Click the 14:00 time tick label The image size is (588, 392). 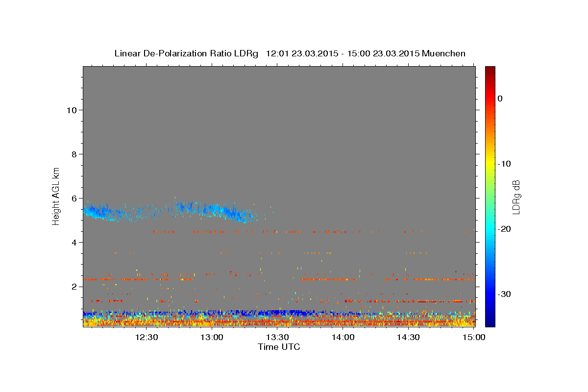click(343, 337)
